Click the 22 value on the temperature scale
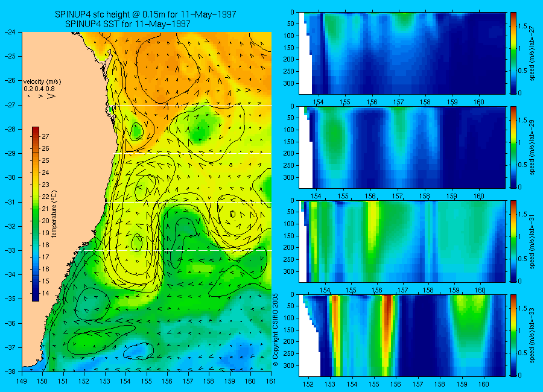This screenshot has height=392, width=543. coord(45,197)
